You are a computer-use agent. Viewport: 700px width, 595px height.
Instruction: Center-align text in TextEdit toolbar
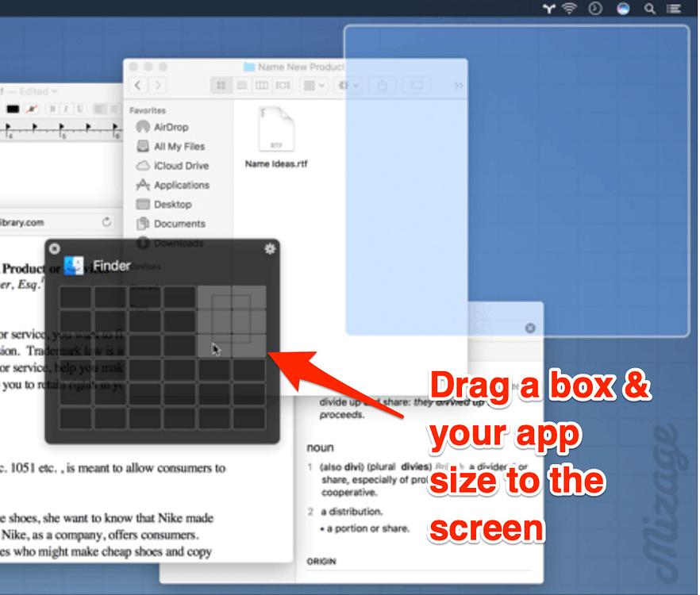coord(114,109)
